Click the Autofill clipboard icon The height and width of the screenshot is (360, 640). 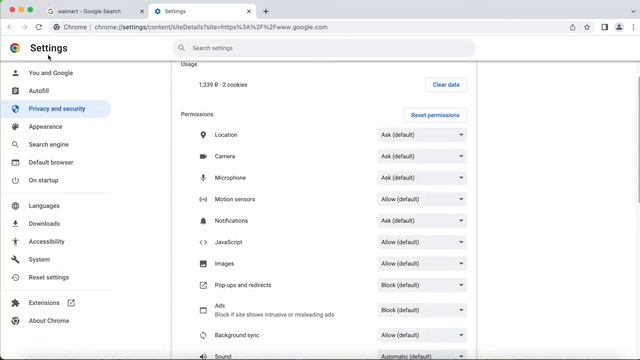point(16,91)
